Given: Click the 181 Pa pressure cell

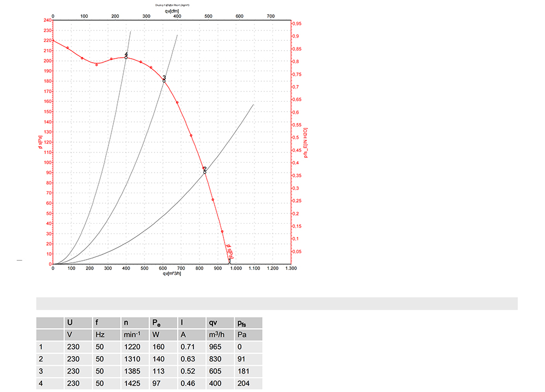Looking at the screenshot, I should click(243, 372).
